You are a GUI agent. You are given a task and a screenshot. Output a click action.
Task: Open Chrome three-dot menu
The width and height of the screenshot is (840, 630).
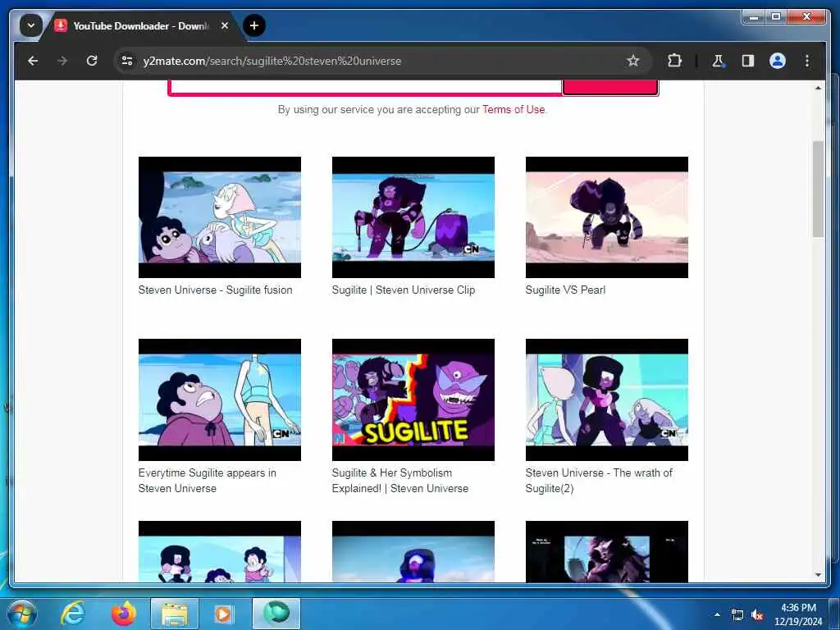point(807,61)
